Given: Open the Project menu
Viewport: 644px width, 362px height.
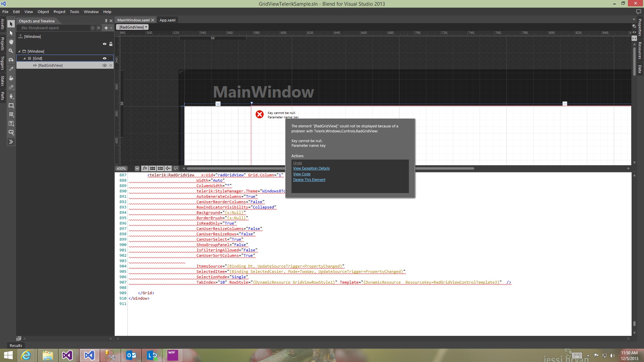Looking at the screenshot, I should [x=59, y=12].
